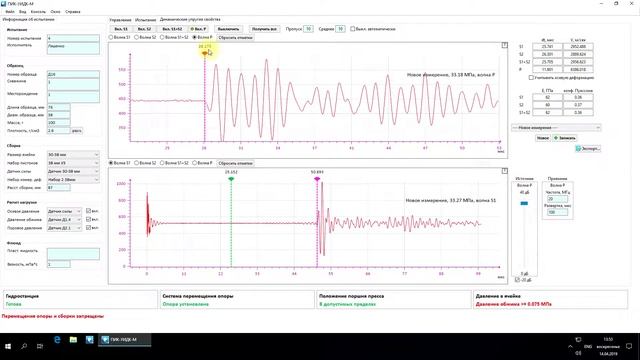Toggle вкл. checkbox for Поровое давление
The height and width of the screenshot is (360, 640).
click(x=89, y=228)
